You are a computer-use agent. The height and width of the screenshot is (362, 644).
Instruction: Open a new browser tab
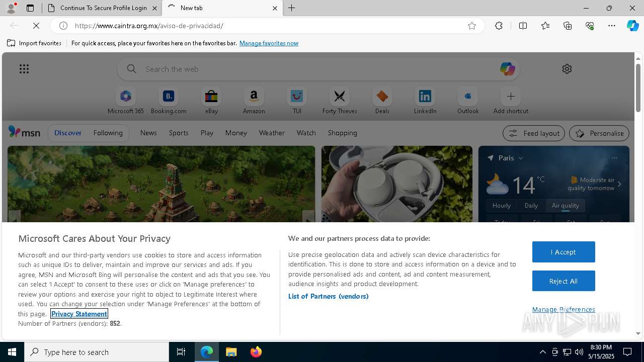tap(292, 8)
